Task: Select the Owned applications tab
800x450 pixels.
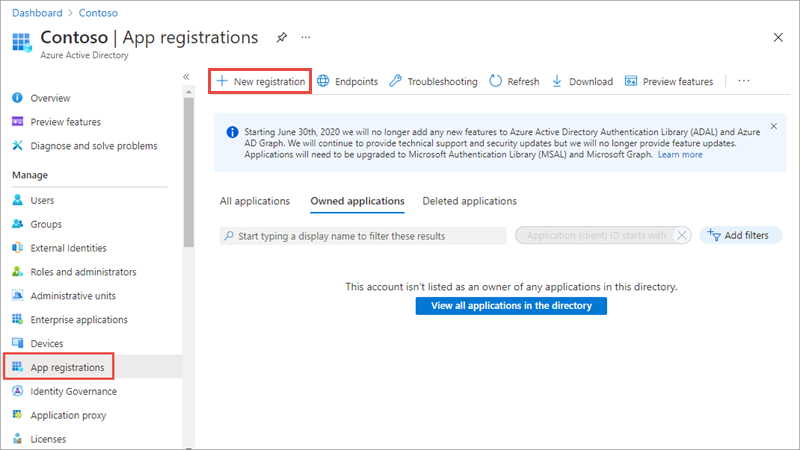Action: [x=357, y=201]
